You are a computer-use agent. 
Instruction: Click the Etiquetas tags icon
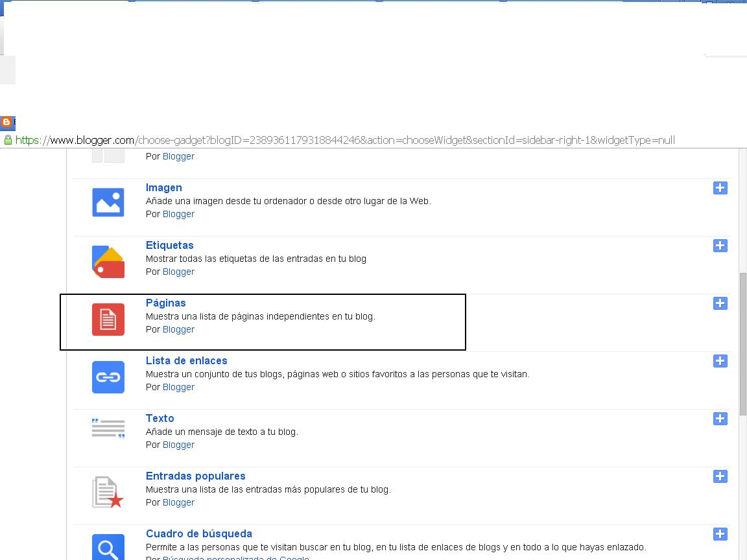point(108,261)
